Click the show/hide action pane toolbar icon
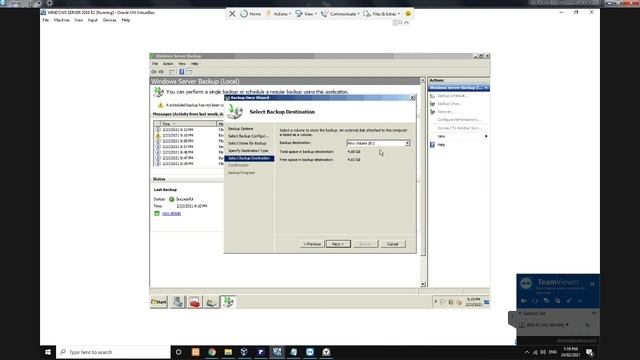This screenshot has height=360, width=640. point(190,72)
